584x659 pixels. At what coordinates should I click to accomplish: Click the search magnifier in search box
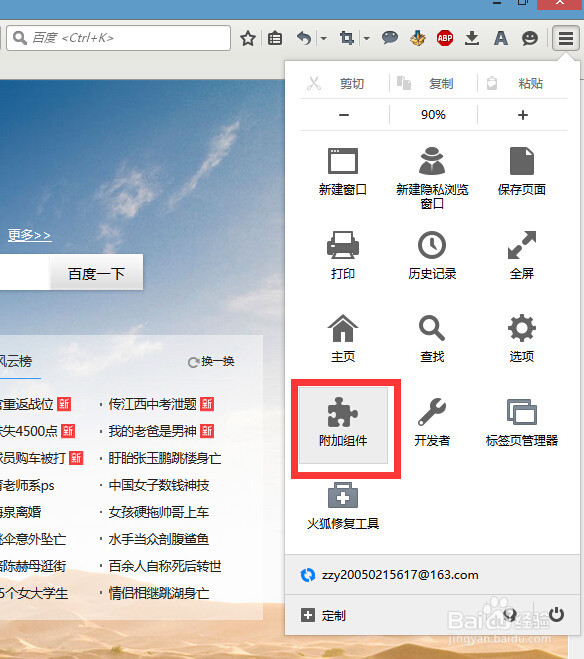(x=20, y=38)
